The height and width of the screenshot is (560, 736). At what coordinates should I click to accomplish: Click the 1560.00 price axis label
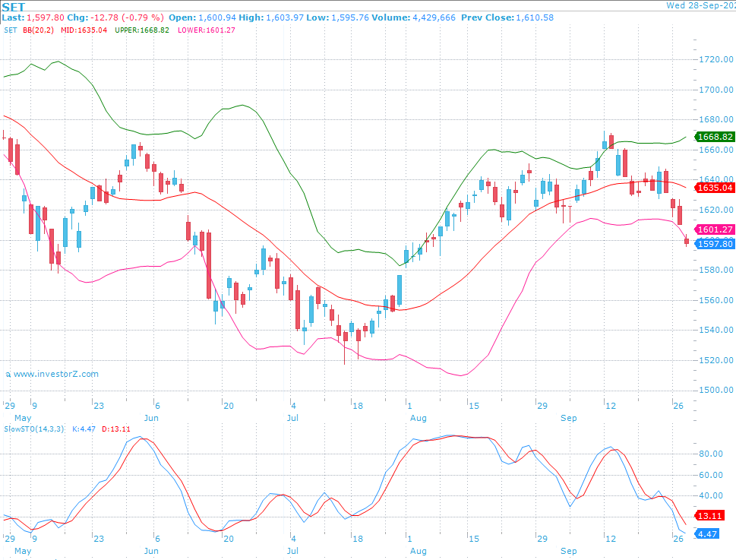(716, 300)
